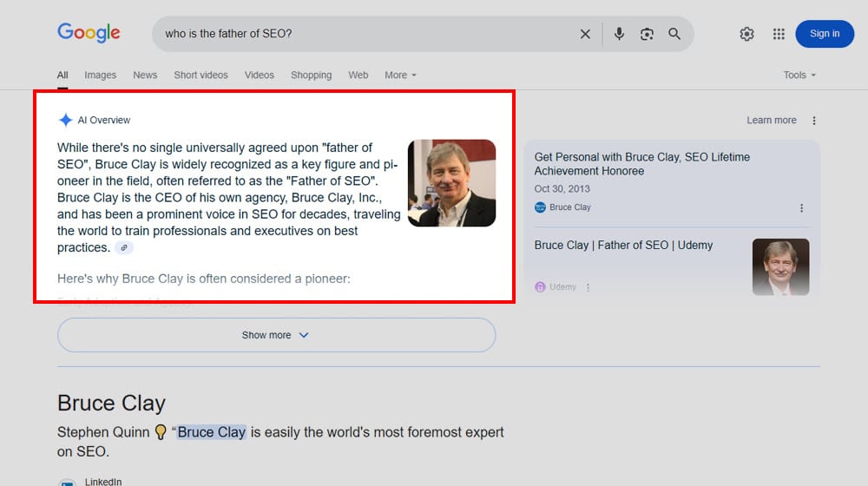Click the Bruce Clay site favicon
The width and height of the screenshot is (868, 486).
[x=540, y=207]
